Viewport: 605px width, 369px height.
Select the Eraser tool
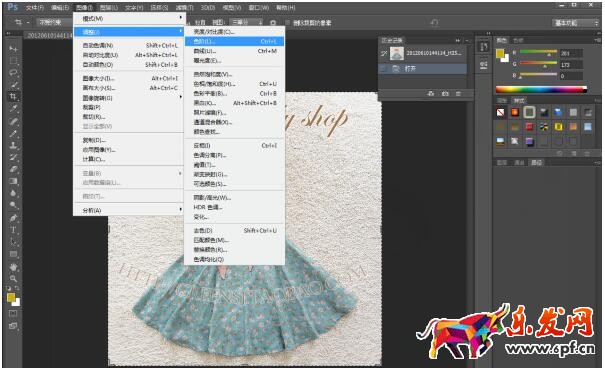coord(14,169)
